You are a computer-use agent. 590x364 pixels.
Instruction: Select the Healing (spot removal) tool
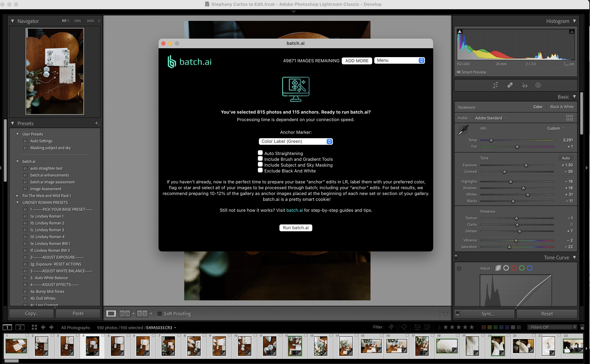(510, 85)
